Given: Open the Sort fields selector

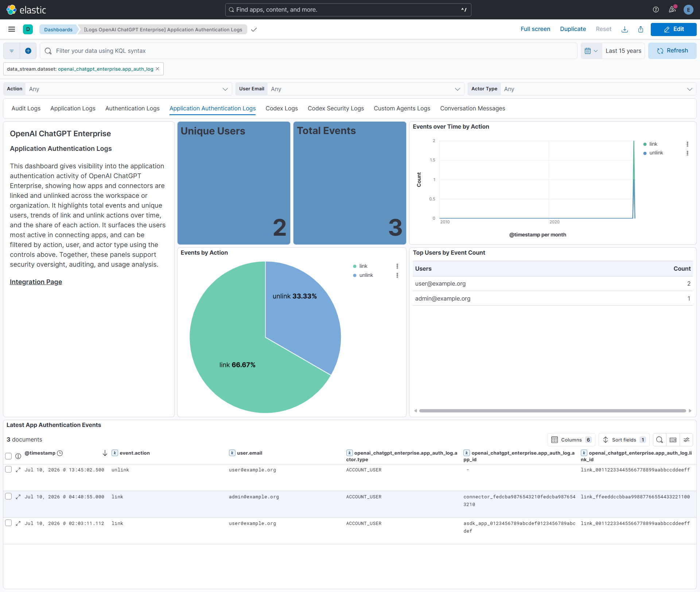Looking at the screenshot, I should [624, 440].
